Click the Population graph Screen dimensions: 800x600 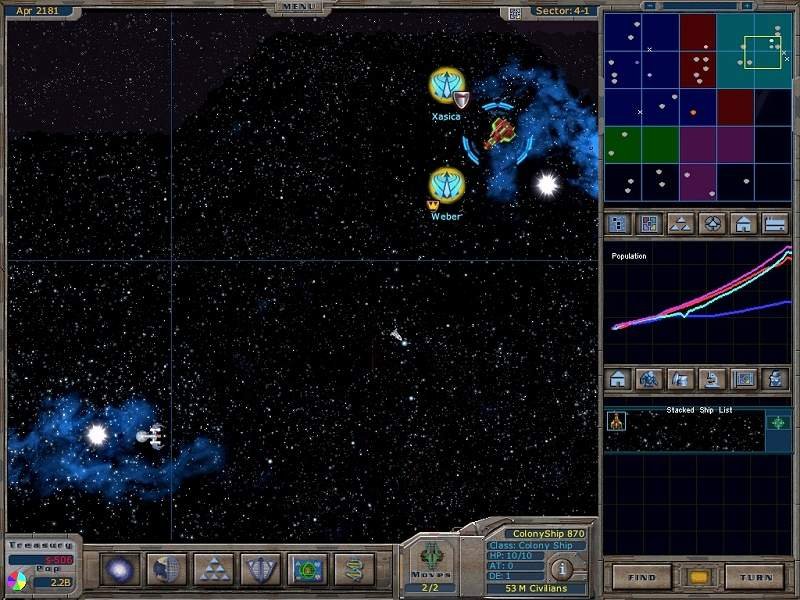(x=697, y=302)
